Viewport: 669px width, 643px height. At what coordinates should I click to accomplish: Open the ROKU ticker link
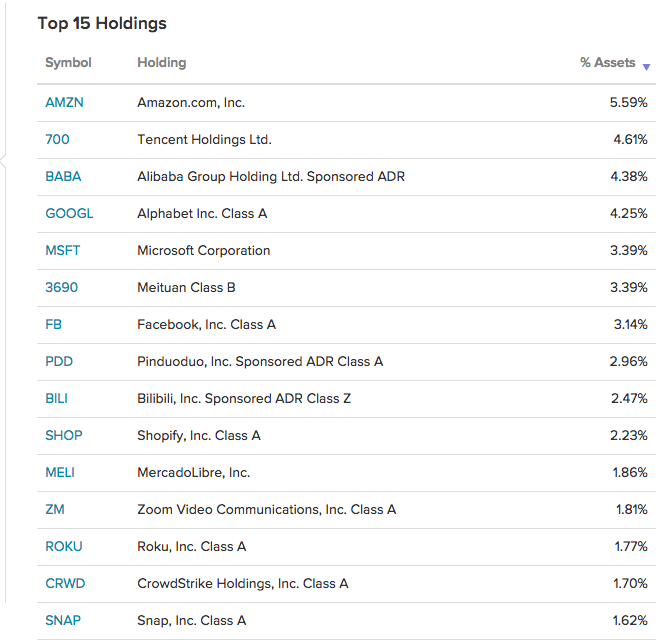click(64, 547)
